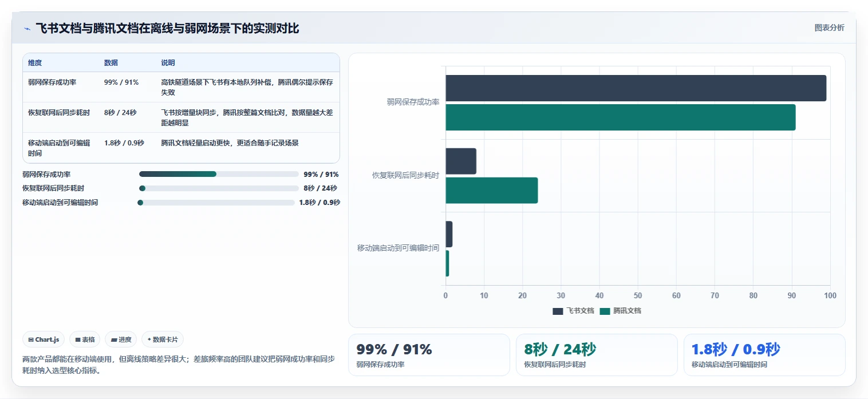Click the 飞书文档 bar for 弱网保存成功率
868x399 pixels.
636,88
